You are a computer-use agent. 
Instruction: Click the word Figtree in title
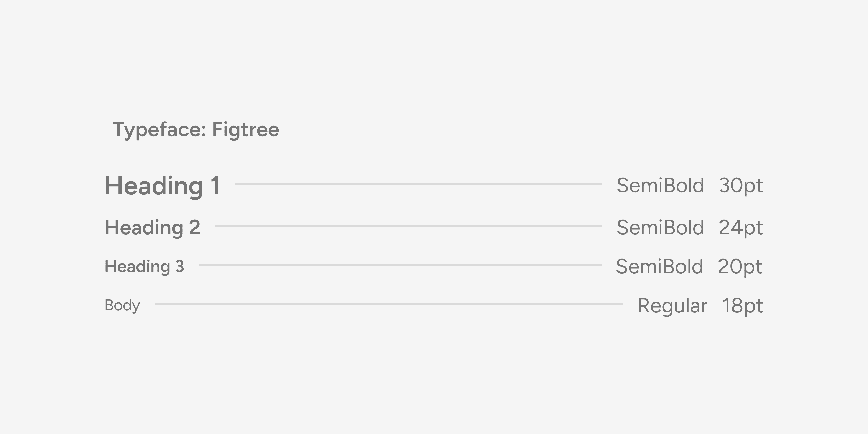(x=246, y=130)
